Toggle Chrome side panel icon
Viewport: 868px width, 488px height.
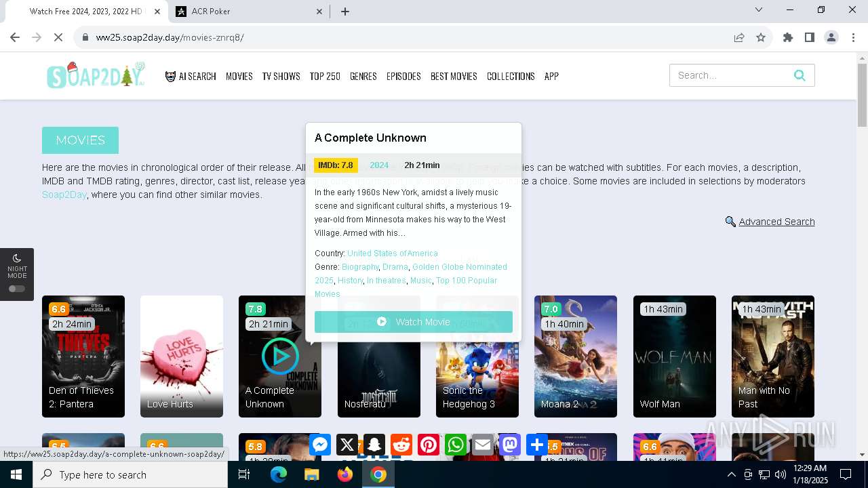pyautogui.click(x=810, y=37)
